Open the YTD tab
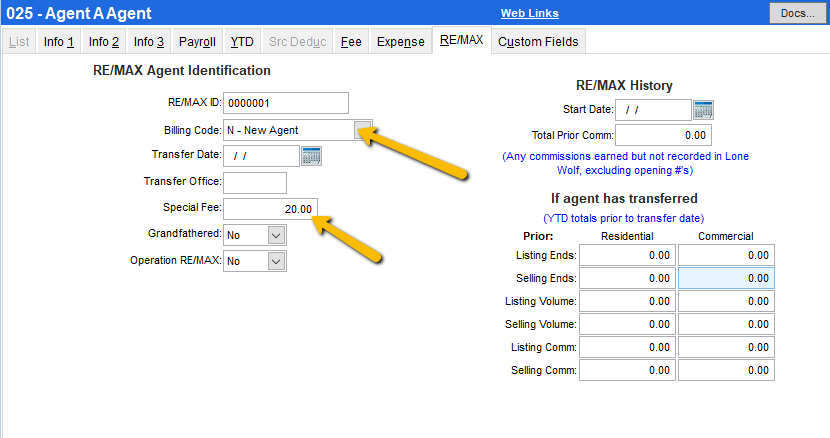The image size is (830, 438). [242, 41]
